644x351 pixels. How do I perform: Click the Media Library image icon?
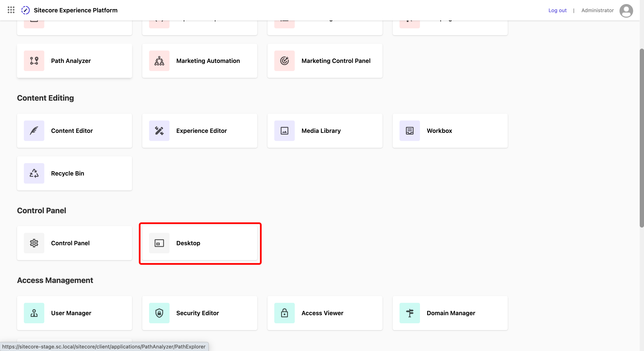pyautogui.click(x=285, y=131)
